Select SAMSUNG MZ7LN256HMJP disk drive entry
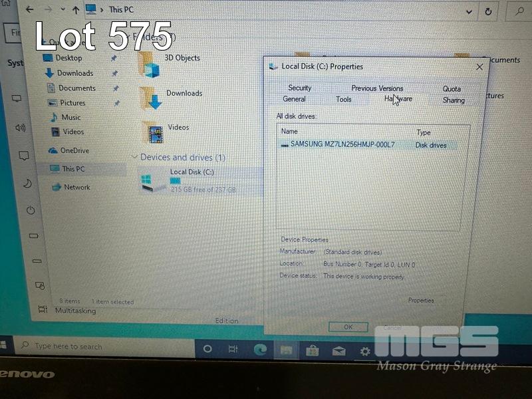Screen dimensions: 532x399 click(x=342, y=144)
